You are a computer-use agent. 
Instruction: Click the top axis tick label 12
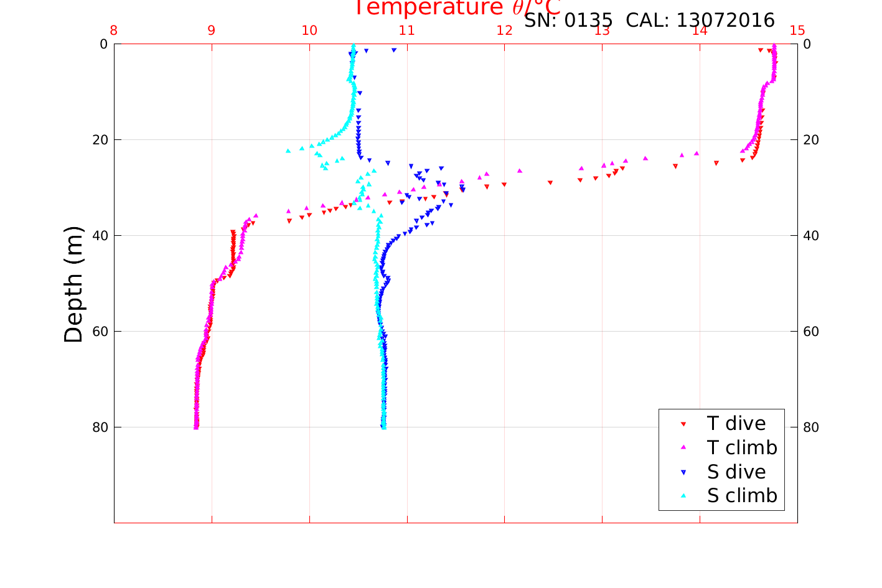click(x=504, y=30)
